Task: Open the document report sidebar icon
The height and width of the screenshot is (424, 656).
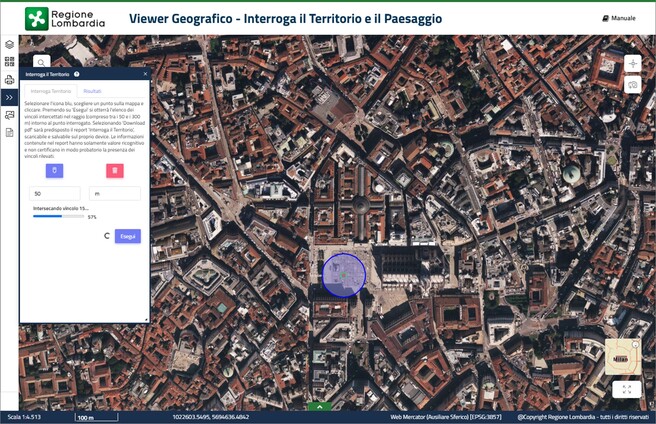Action: pos(9,133)
